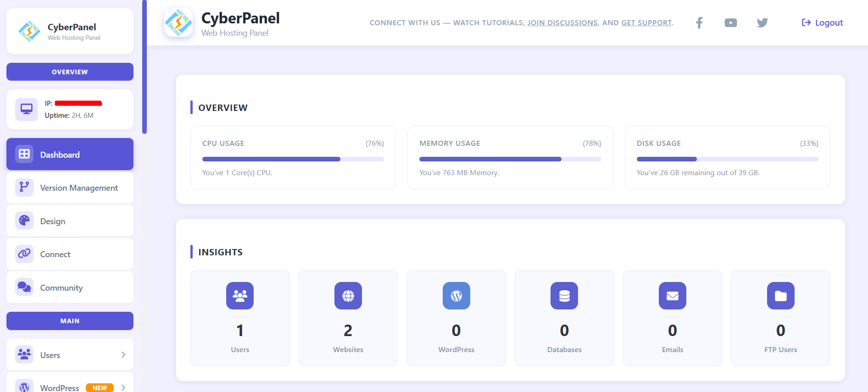This screenshot has width=868, height=392.
Task: Click the Memory usage progress bar
Action: (x=510, y=159)
